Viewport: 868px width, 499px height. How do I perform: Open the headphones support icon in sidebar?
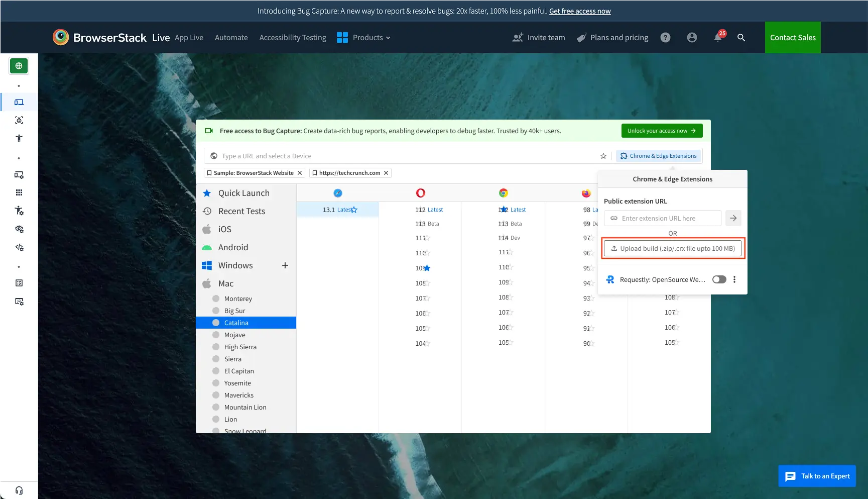tap(19, 490)
